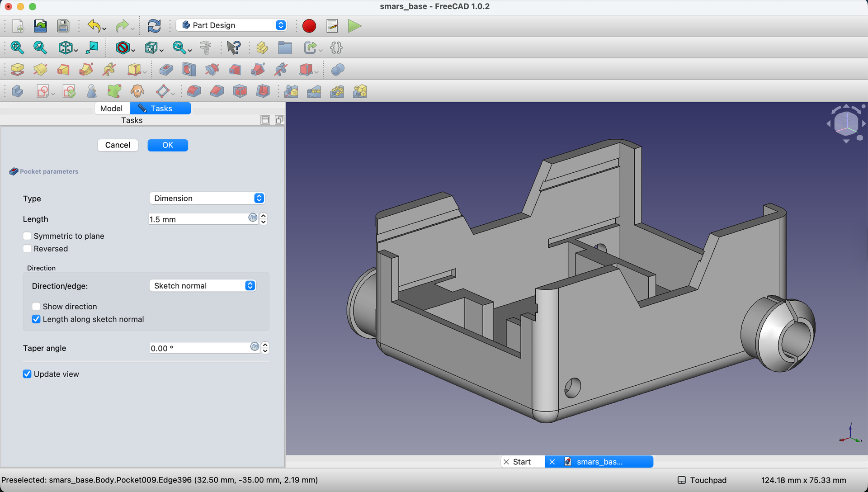This screenshot has width=868, height=492.
Task: Open the draw style dropdown arrow
Action: (x=133, y=50)
